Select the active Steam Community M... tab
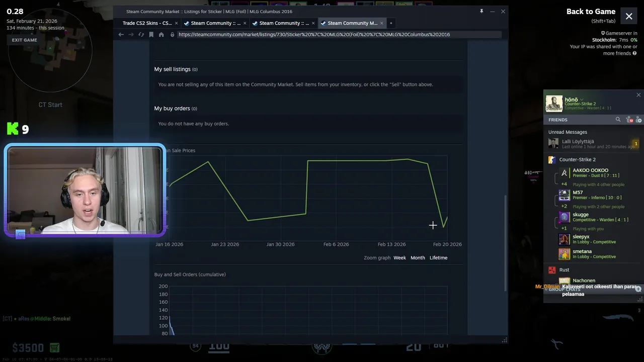The image size is (644, 362). point(352,23)
